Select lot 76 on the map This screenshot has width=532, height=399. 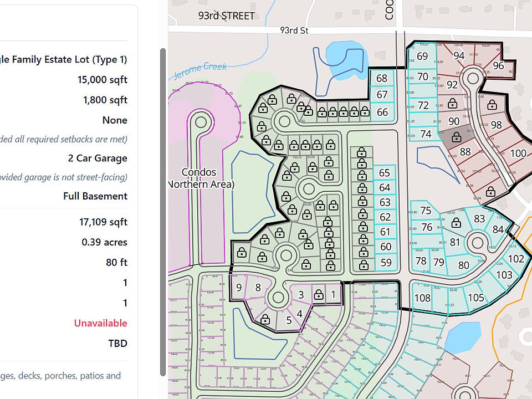[x=427, y=227]
